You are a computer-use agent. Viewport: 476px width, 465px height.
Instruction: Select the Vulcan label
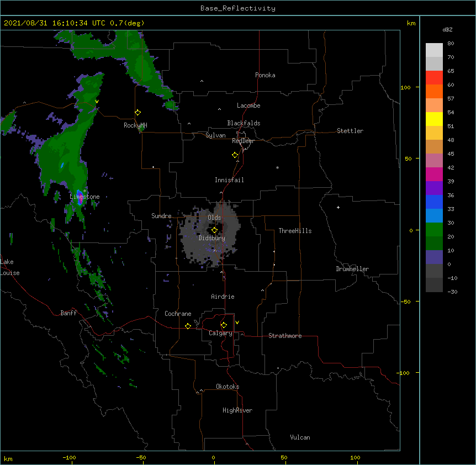coord(300,437)
